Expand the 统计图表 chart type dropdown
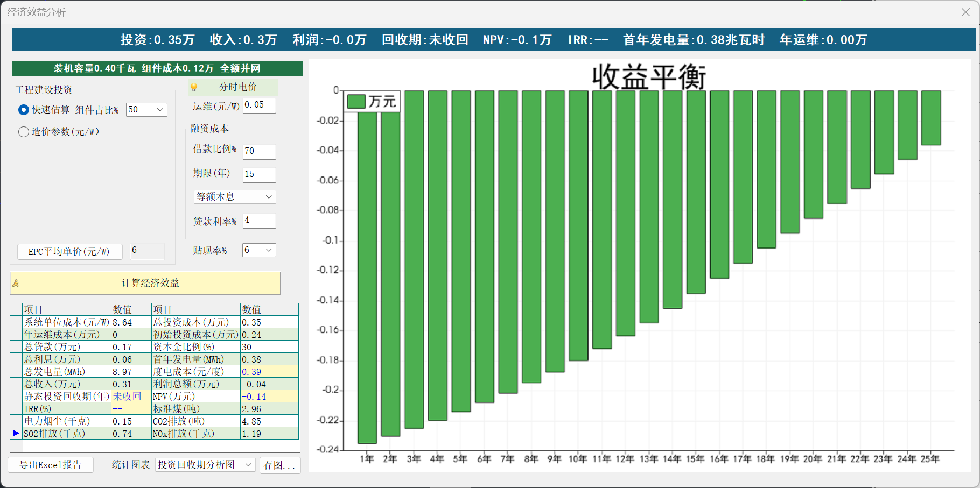Screen dimensions: 980x488 tap(248, 465)
